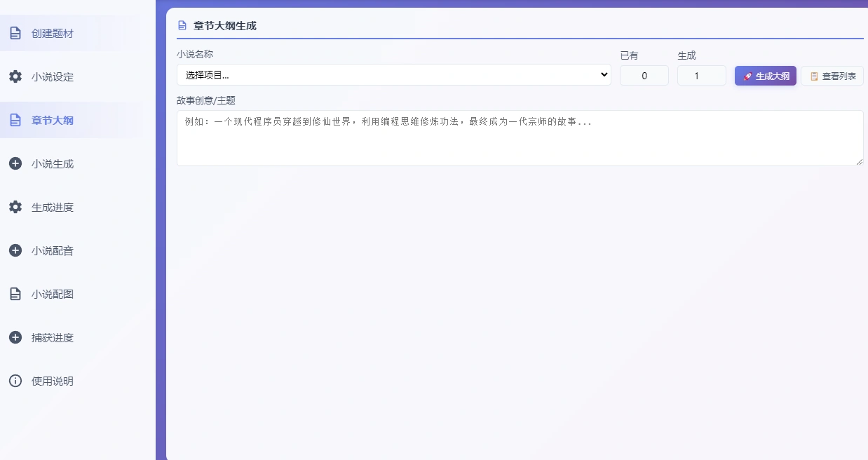Click the 小说生成 plus icon
868x460 pixels.
[15, 163]
